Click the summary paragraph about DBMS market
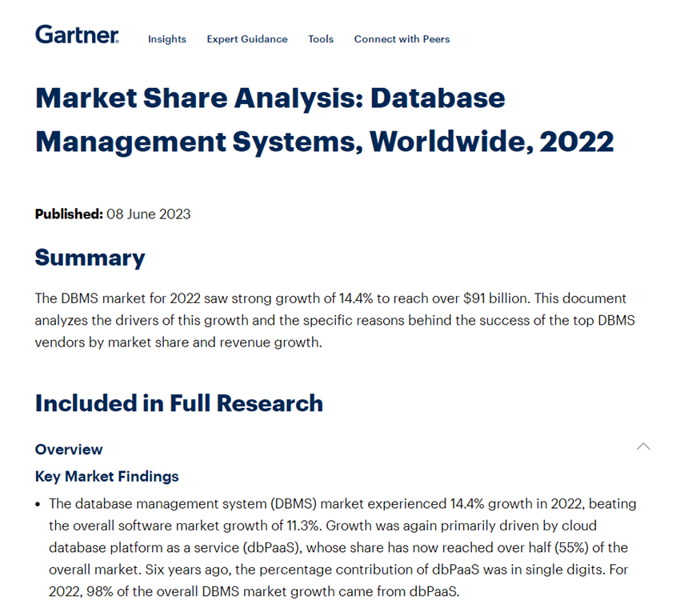 pyautogui.click(x=335, y=320)
